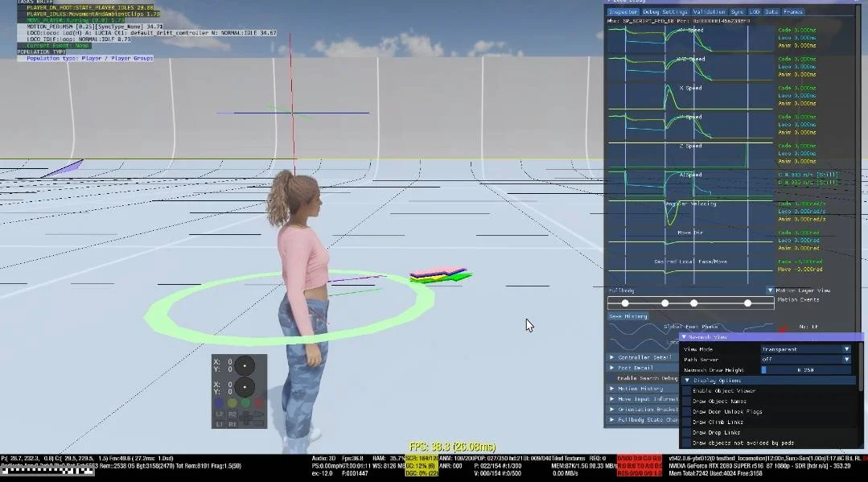Enable the Draw Door Unlock Flags checkbox
Screen dimensions: 868x482
[686, 412]
